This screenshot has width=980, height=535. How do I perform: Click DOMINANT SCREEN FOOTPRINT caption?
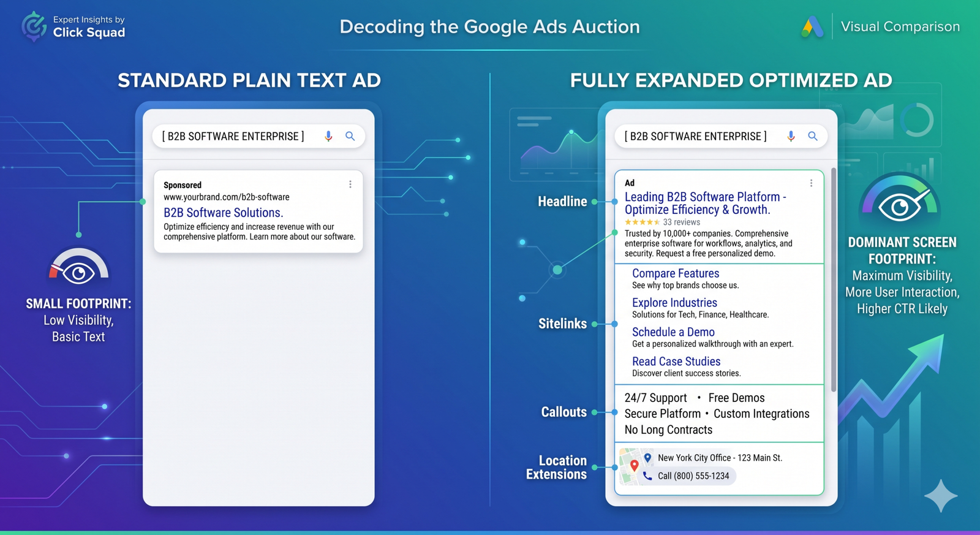pos(902,250)
